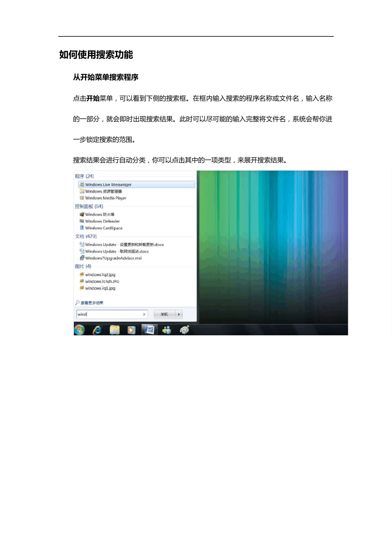Open Windows Live Messenger search result
This screenshot has height=555, width=392.
[136, 185]
